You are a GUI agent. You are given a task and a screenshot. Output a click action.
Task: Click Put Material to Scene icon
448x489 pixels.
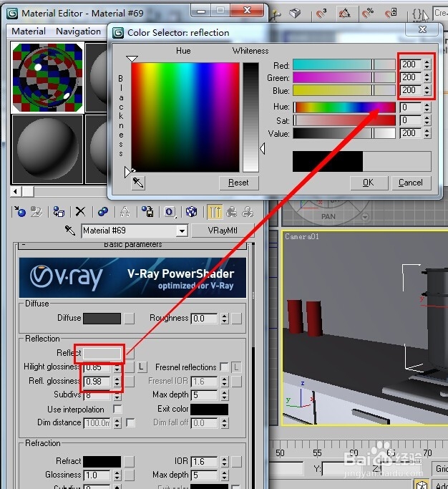coord(36,212)
